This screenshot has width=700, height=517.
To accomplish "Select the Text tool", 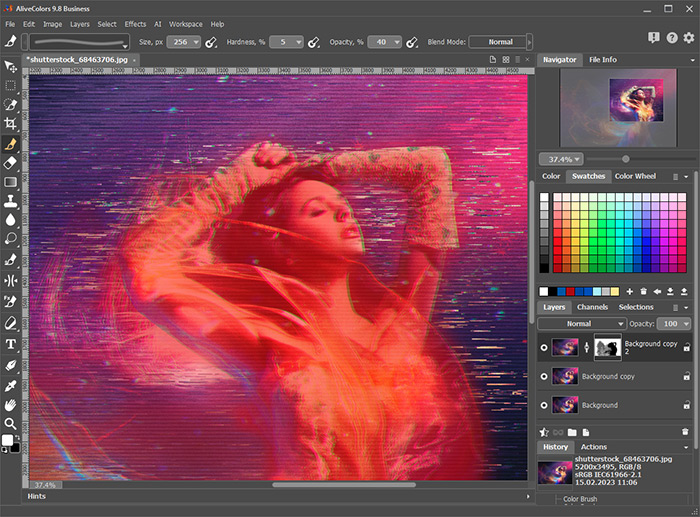I will point(10,344).
